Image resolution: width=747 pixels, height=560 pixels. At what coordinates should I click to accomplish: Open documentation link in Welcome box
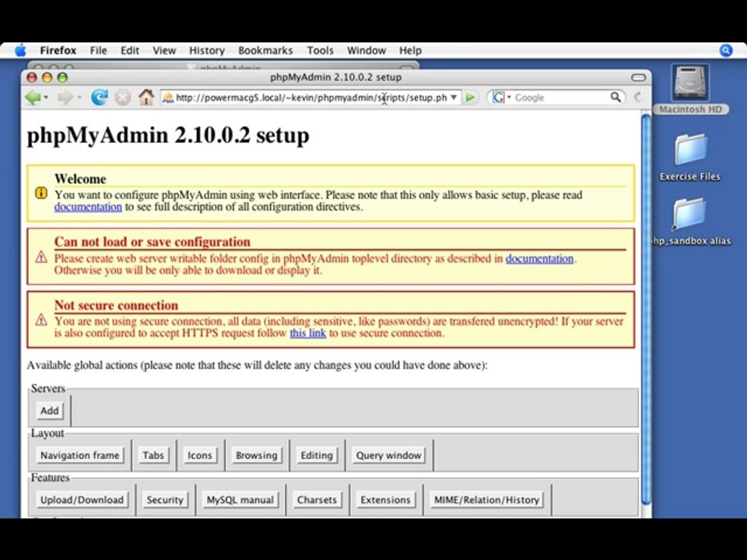[88, 207]
